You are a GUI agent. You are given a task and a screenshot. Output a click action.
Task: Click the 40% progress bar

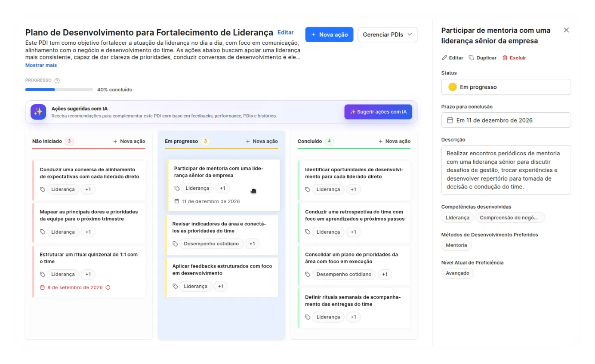pyautogui.click(x=59, y=89)
